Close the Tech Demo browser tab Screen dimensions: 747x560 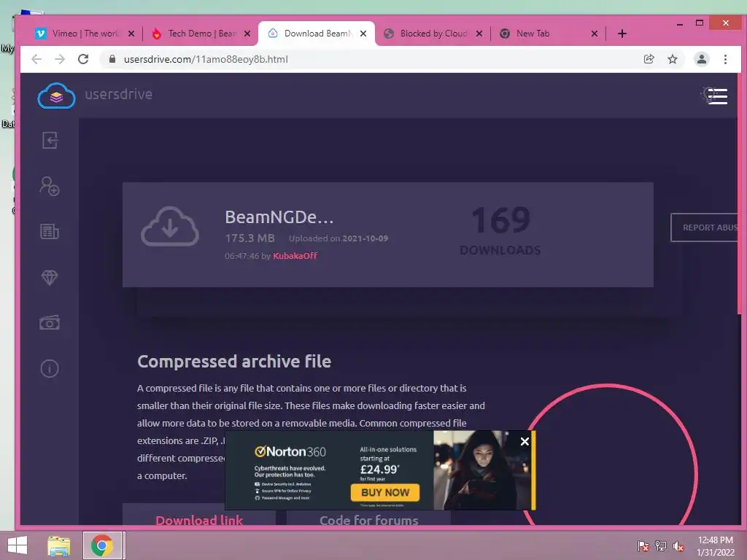[247, 34]
